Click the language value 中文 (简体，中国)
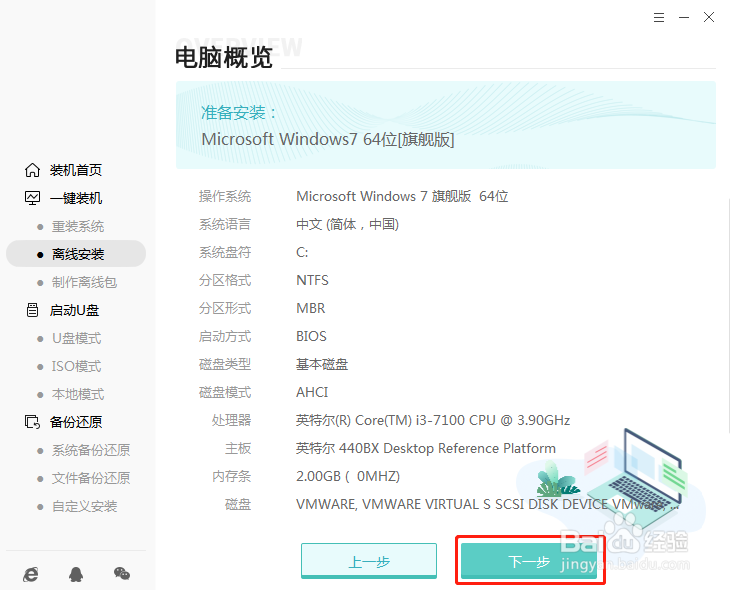The width and height of the screenshot is (730, 590). coord(347,224)
